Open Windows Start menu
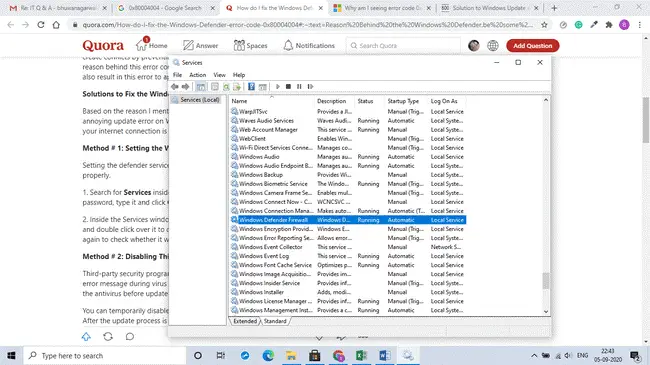 [x=11, y=355]
